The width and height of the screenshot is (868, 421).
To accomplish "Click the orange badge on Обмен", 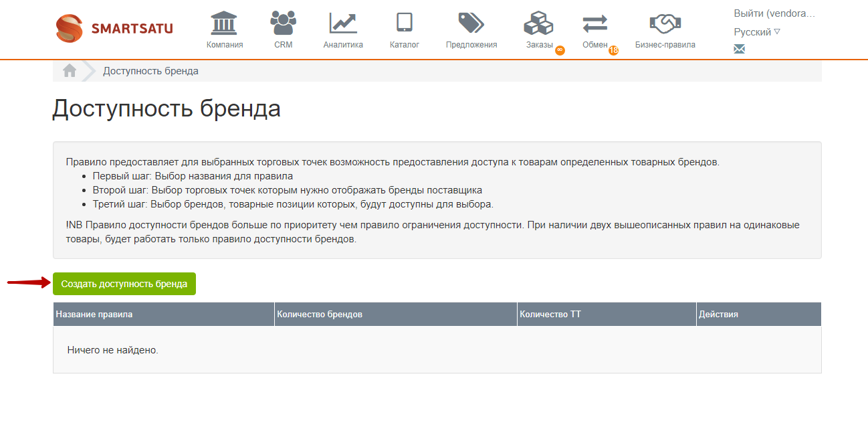I will pyautogui.click(x=613, y=50).
